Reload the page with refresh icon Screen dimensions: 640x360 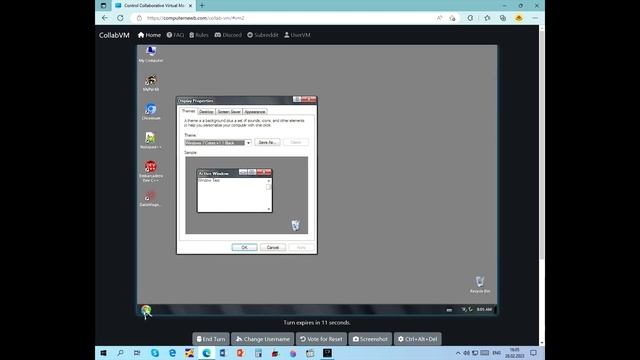click(120, 18)
